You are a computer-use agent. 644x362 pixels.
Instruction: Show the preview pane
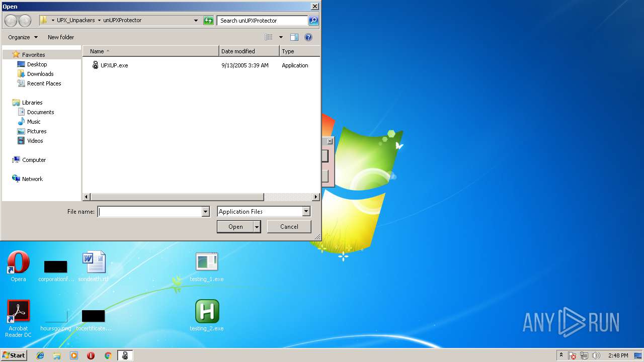294,37
